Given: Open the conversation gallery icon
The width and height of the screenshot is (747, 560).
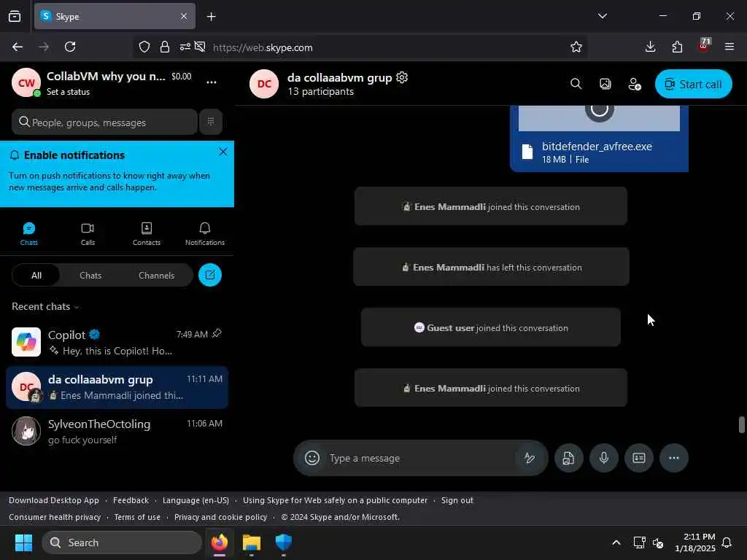Looking at the screenshot, I should click(x=605, y=84).
